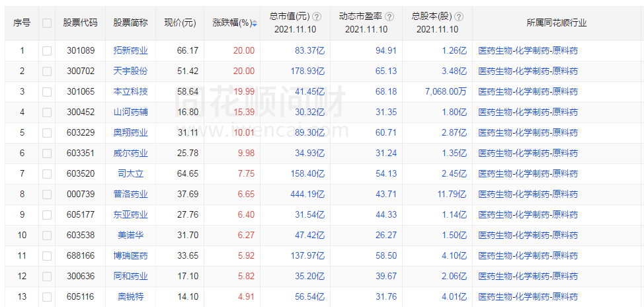Image resolution: width=644 pixels, height=307 pixels.
Task: Check the box for row 605177
Action: pyautogui.click(x=47, y=215)
